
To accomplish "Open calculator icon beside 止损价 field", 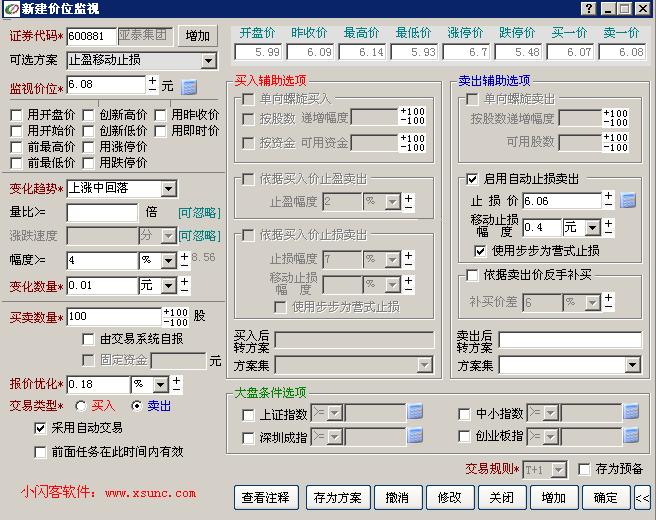I will pos(628,200).
